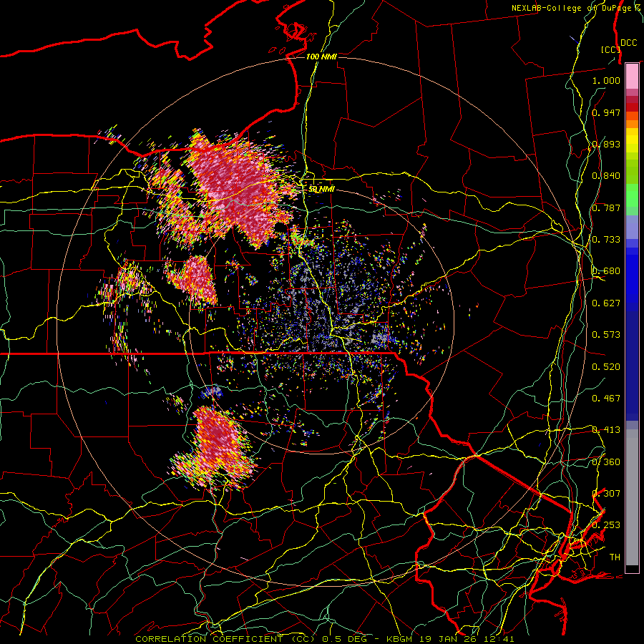Select the 0.467 legend value
Screen dimensions: 644x644
[x=606, y=398]
